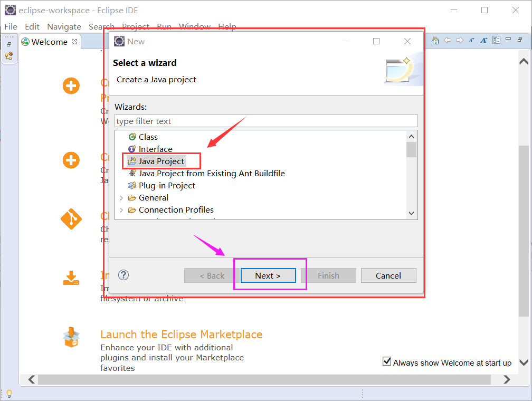
Task: Click the Welcome vertical scrollbar thumb
Action: (524, 231)
